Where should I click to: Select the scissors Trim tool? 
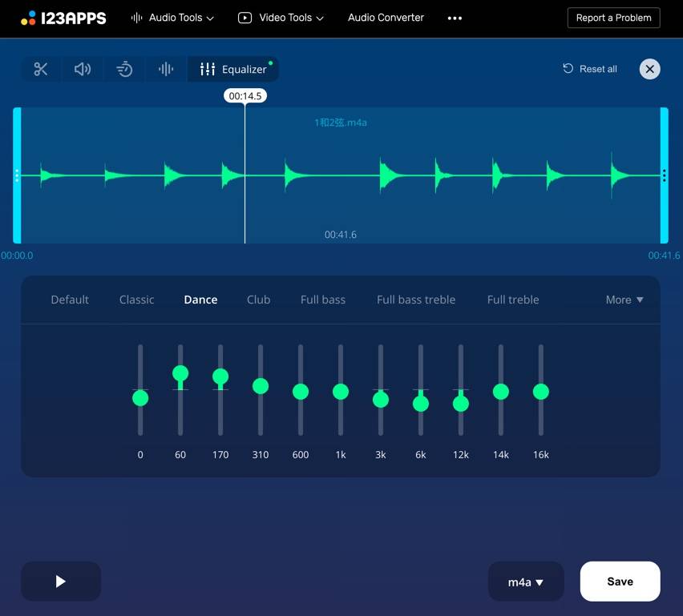tap(41, 69)
